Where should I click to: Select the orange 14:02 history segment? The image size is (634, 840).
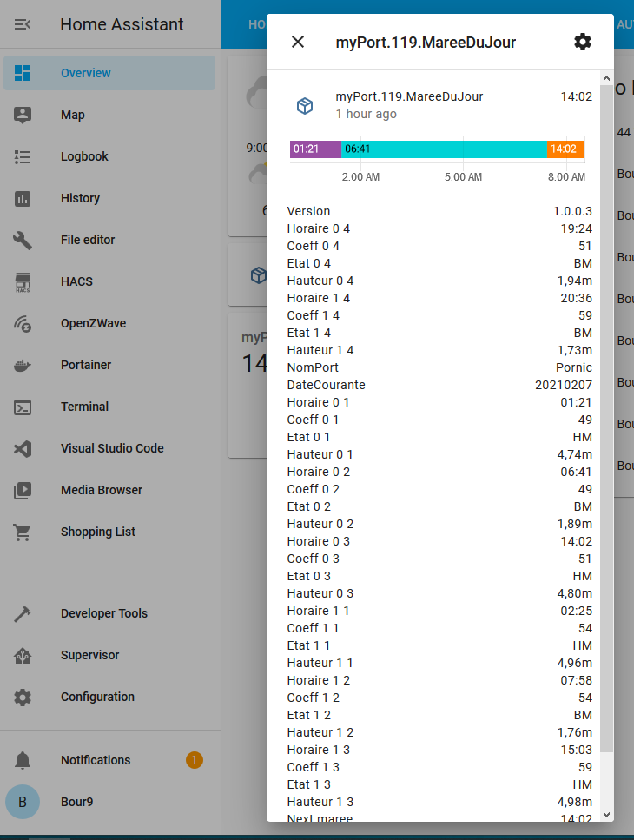565,149
